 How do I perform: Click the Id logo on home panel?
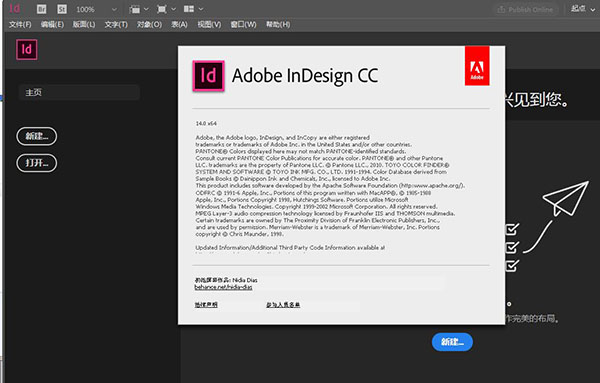(x=27, y=49)
